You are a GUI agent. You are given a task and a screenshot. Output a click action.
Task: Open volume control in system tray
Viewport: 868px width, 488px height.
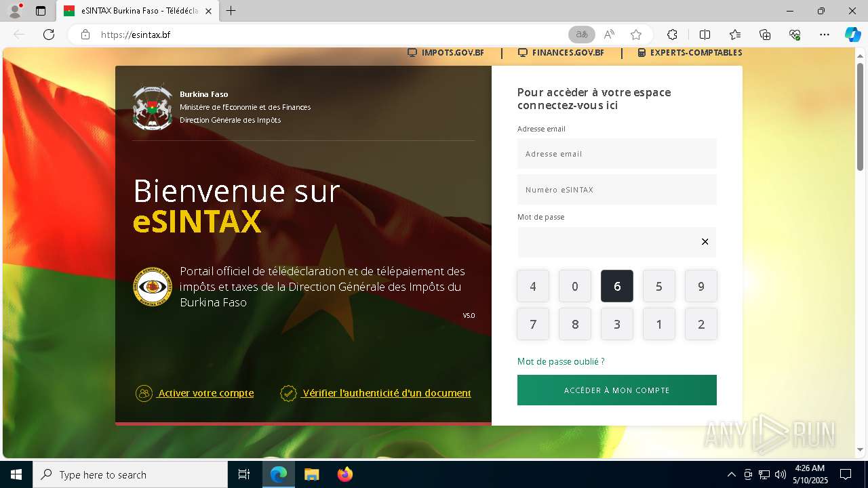[x=781, y=474]
